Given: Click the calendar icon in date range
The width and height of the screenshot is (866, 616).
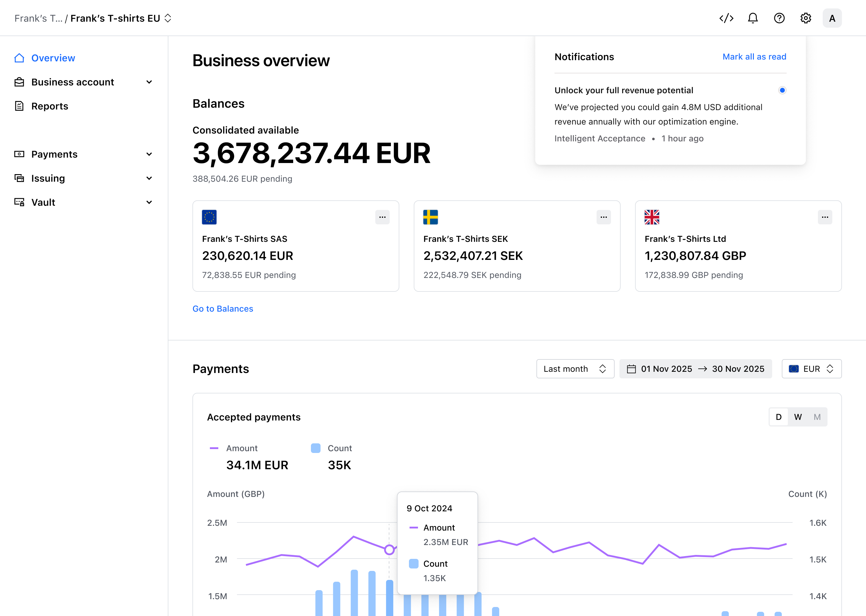Looking at the screenshot, I should click(631, 369).
